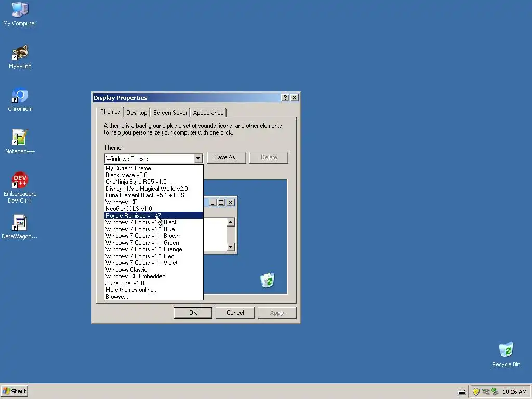Viewport: 532px width, 399px height.
Task: Select Notepad++ desktop icon
Action: pyautogui.click(x=20, y=142)
